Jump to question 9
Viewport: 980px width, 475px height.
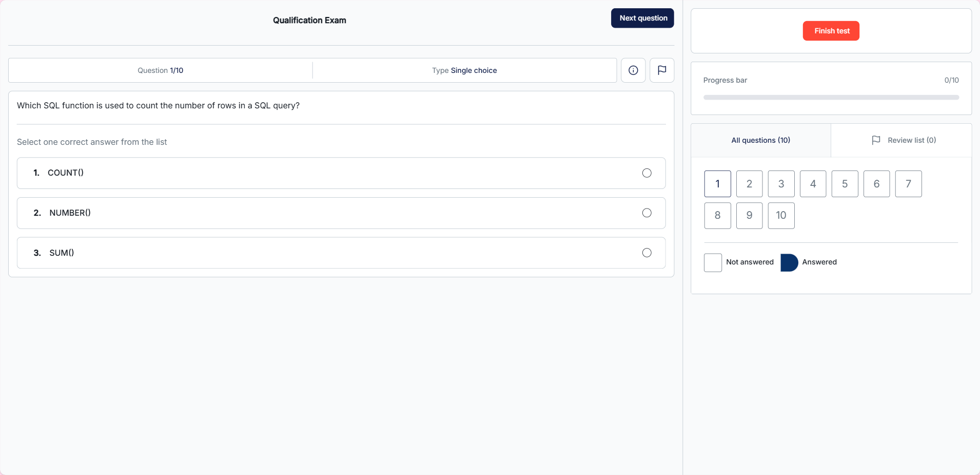click(749, 216)
